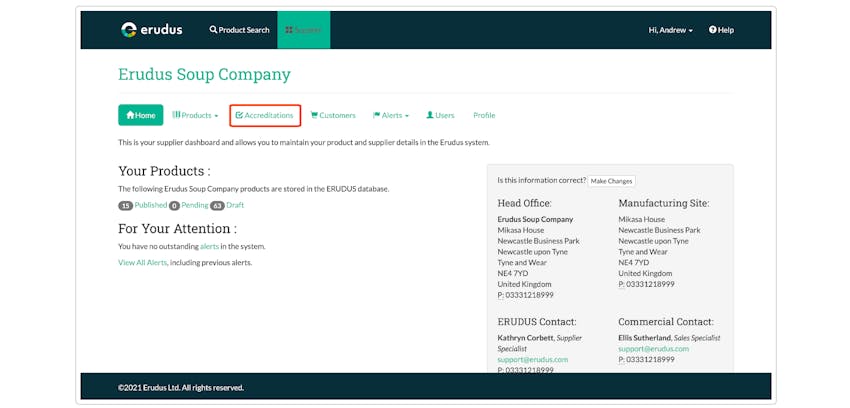Click the name 'Kathryn Corbett'
This screenshot has width=850, height=408.
point(525,338)
